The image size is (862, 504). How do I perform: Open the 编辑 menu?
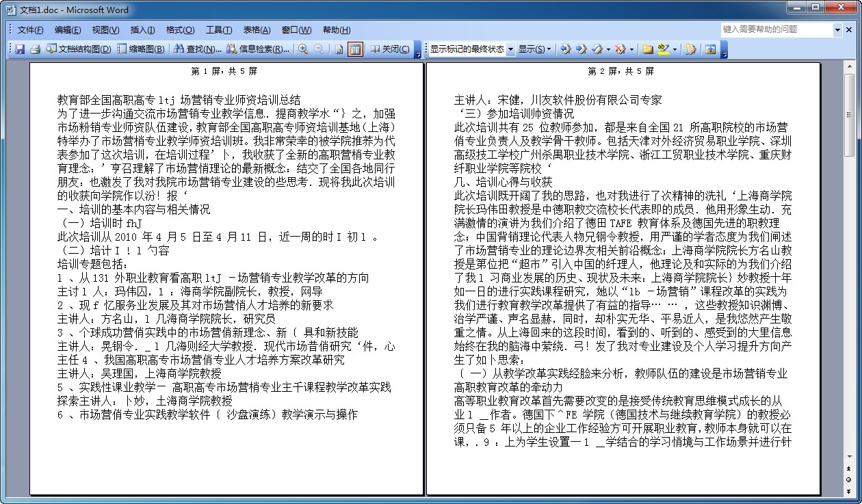(x=68, y=30)
